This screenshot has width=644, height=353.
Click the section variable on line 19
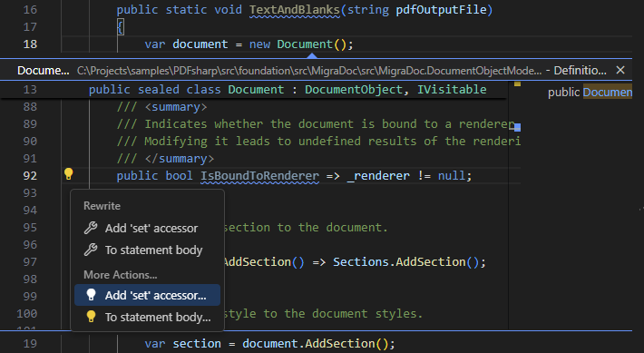click(x=197, y=344)
